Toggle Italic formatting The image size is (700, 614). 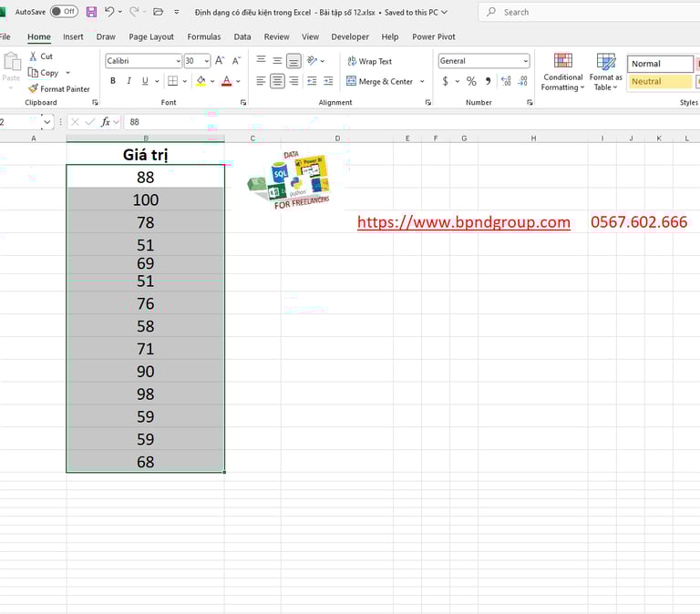[129, 81]
